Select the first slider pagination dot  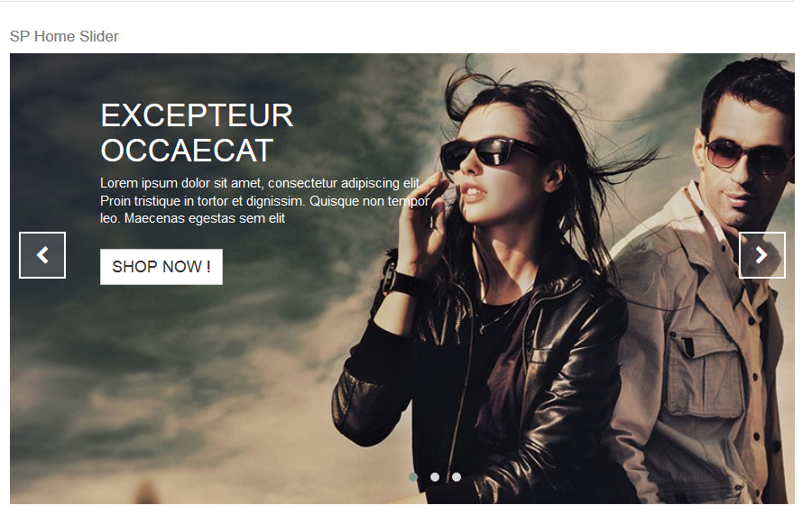(x=413, y=477)
